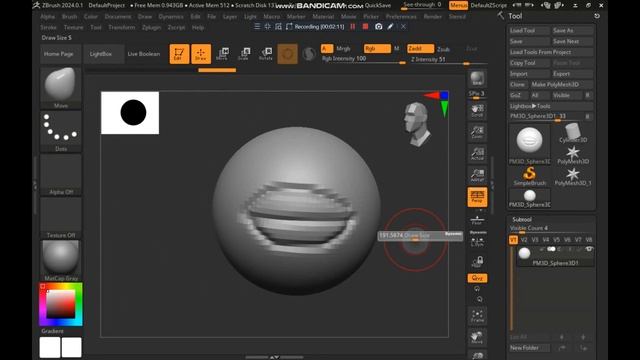
Task: Click the Frame mesh icon
Action: click(x=477, y=316)
